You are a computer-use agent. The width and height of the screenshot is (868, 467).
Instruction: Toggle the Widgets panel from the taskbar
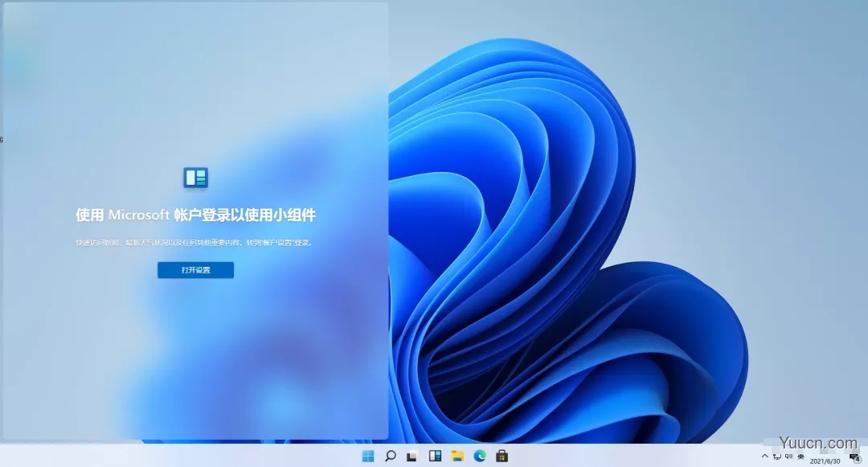click(435, 456)
